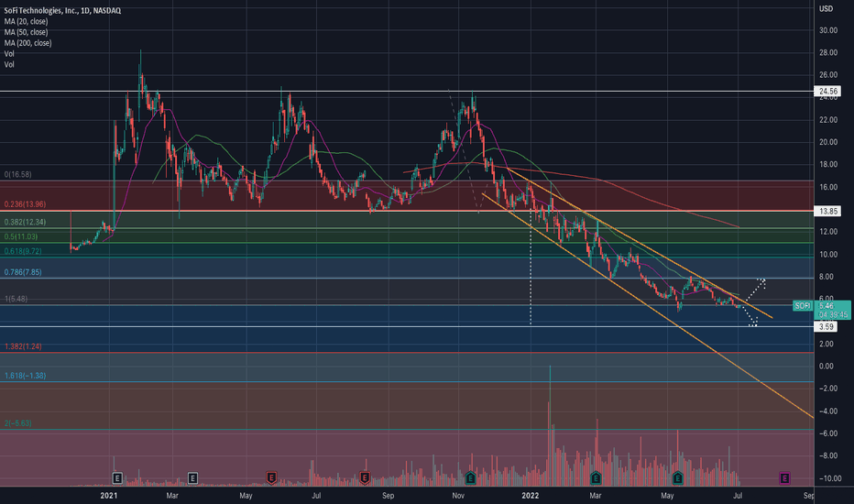Click the 2.00 price axis tick
This screenshot has width=854, height=504.
pos(826,344)
